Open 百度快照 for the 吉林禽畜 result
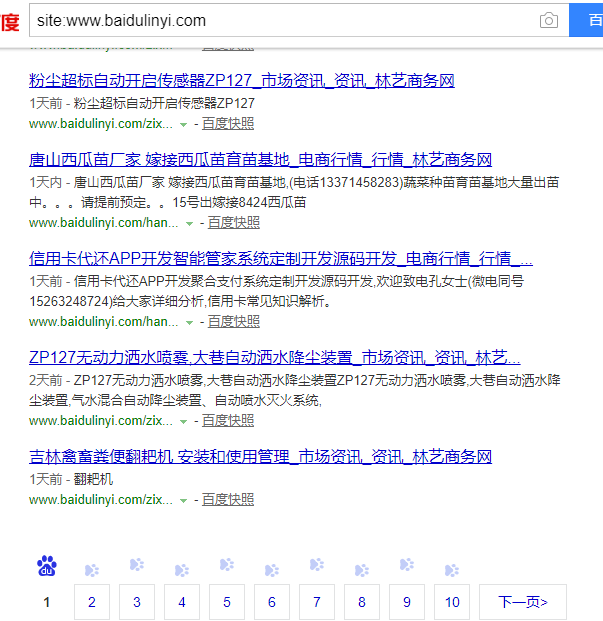This screenshot has height=621, width=603. (x=228, y=499)
